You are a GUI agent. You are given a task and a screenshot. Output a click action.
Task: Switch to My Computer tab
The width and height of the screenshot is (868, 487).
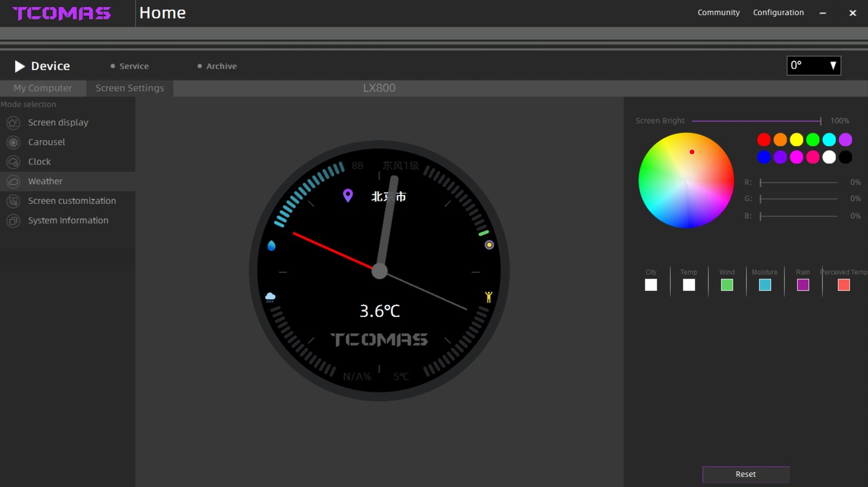tap(43, 88)
